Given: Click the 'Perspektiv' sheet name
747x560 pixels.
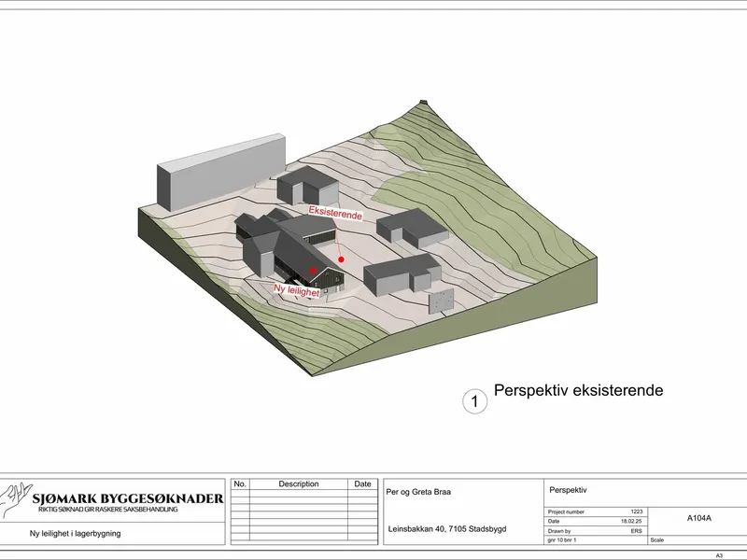Looking at the screenshot, I should tap(568, 490).
